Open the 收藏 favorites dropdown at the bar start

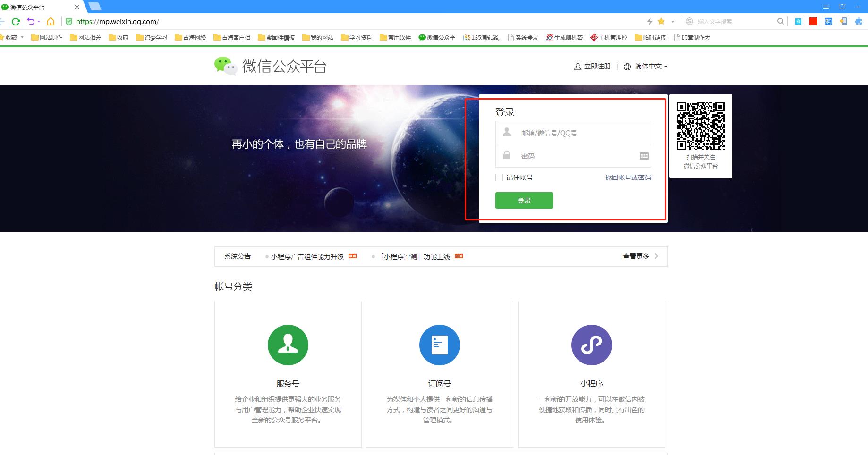coord(12,37)
